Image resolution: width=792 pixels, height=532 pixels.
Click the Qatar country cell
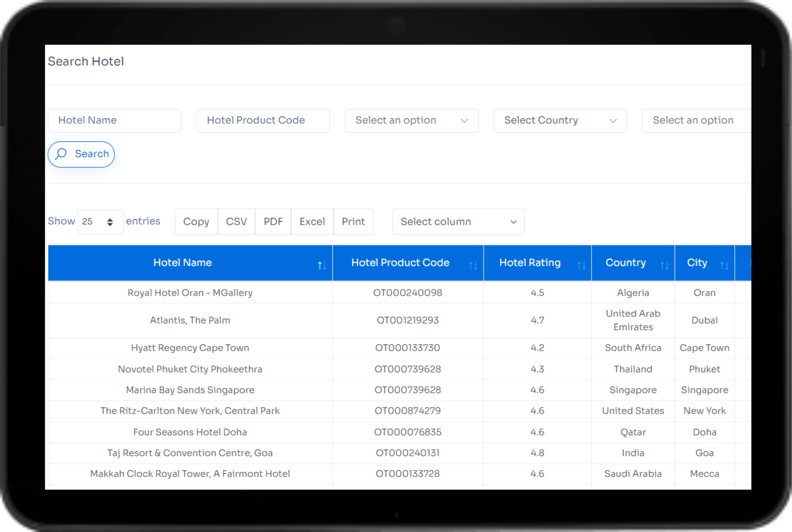tap(633, 432)
